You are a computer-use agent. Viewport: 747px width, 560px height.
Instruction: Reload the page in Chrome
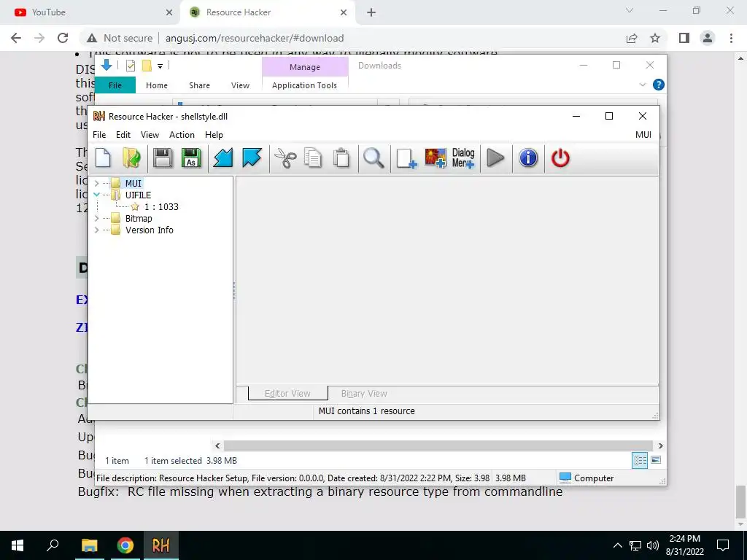(63, 38)
